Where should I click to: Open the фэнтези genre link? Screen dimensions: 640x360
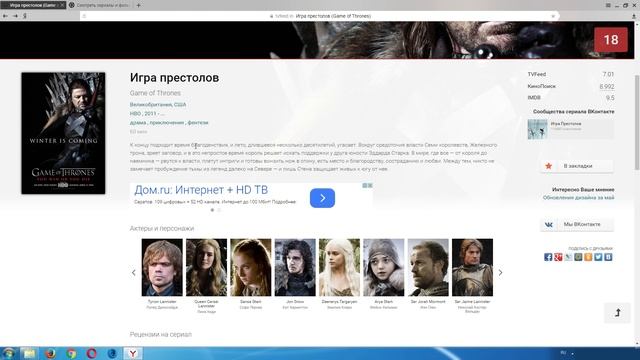[x=198, y=122]
